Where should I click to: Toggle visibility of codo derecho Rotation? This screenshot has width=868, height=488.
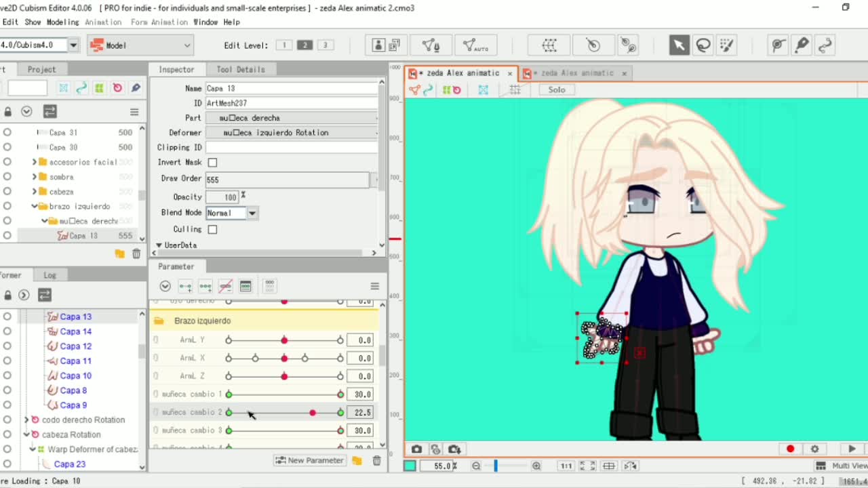7,420
